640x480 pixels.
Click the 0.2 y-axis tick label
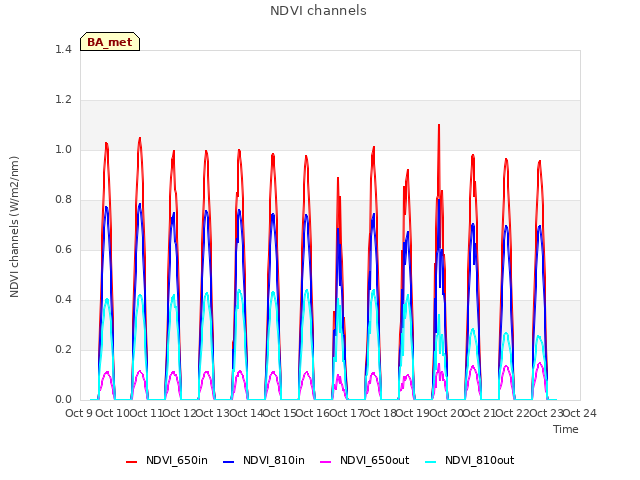point(63,349)
